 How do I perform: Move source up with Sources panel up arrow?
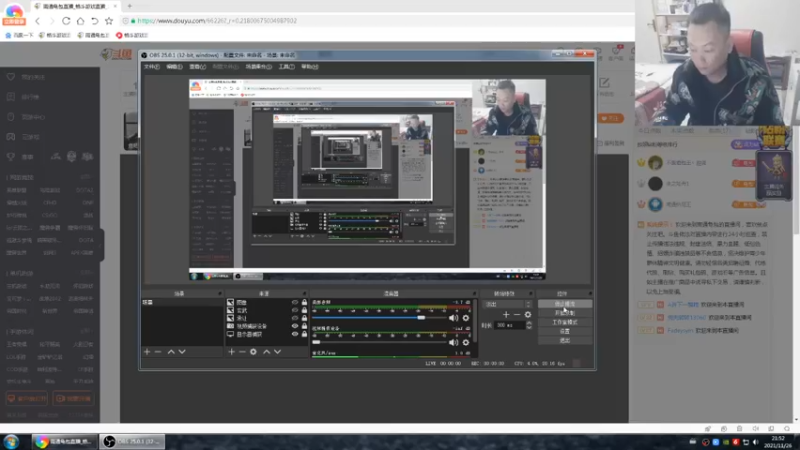coord(266,352)
